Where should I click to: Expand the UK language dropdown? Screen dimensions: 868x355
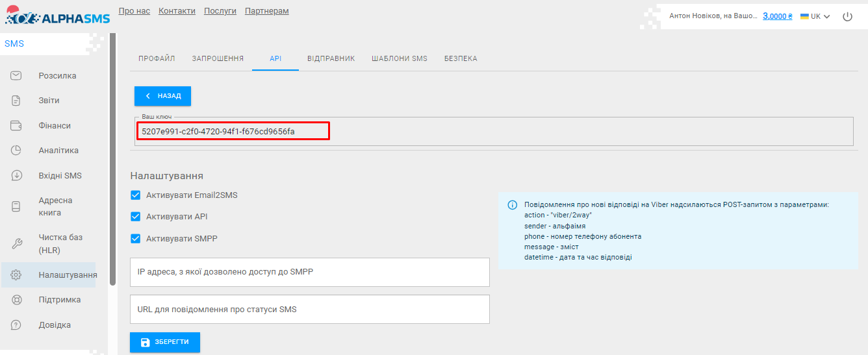[x=816, y=17]
